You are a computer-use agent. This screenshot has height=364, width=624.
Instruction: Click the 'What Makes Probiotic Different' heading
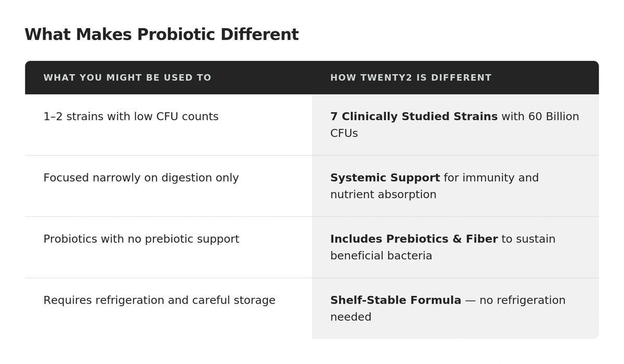coord(161,35)
